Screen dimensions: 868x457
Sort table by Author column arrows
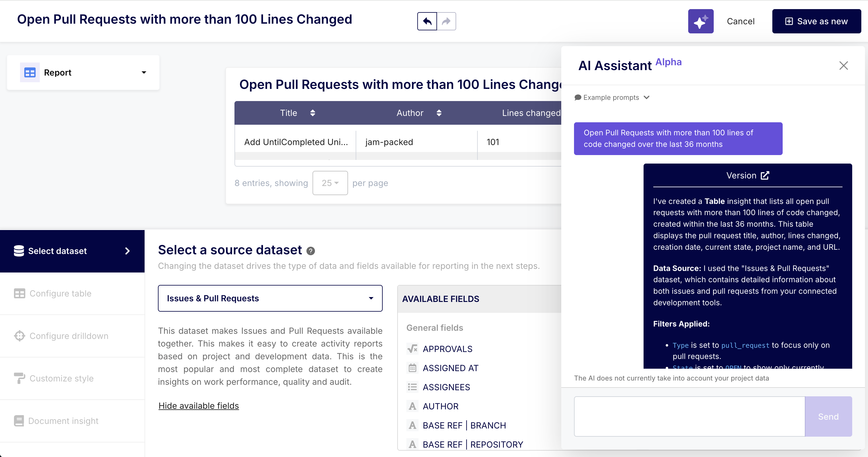point(439,113)
